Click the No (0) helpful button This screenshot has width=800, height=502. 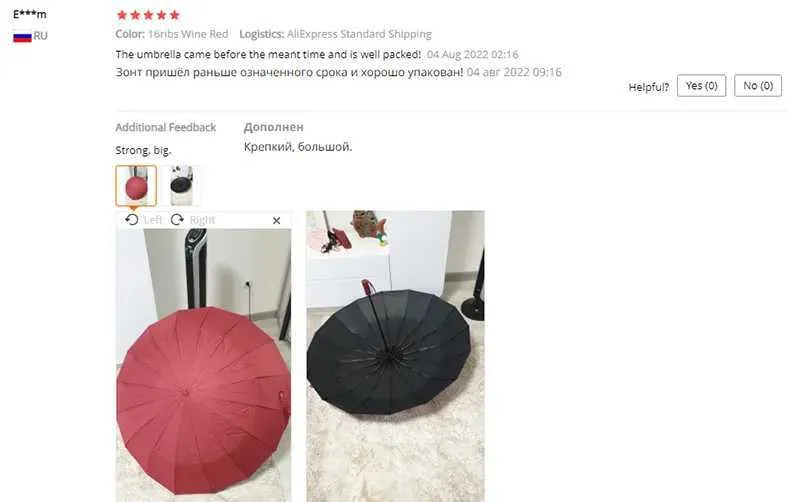pos(758,86)
